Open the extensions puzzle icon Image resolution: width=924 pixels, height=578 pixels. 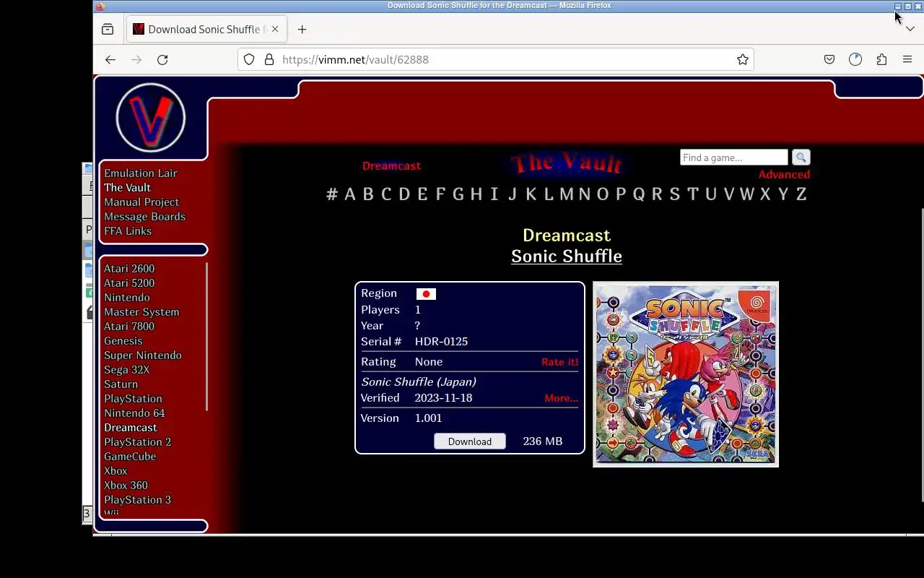(881, 59)
